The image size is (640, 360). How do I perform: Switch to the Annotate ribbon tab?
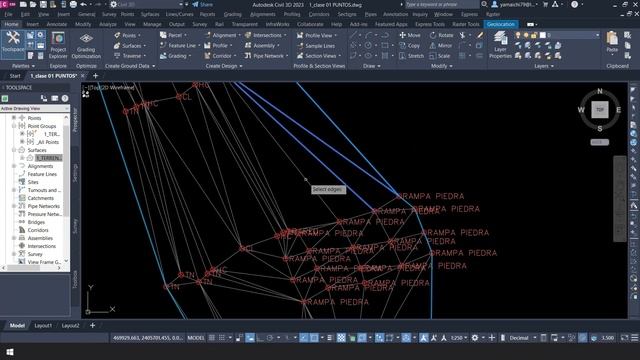coord(57,24)
